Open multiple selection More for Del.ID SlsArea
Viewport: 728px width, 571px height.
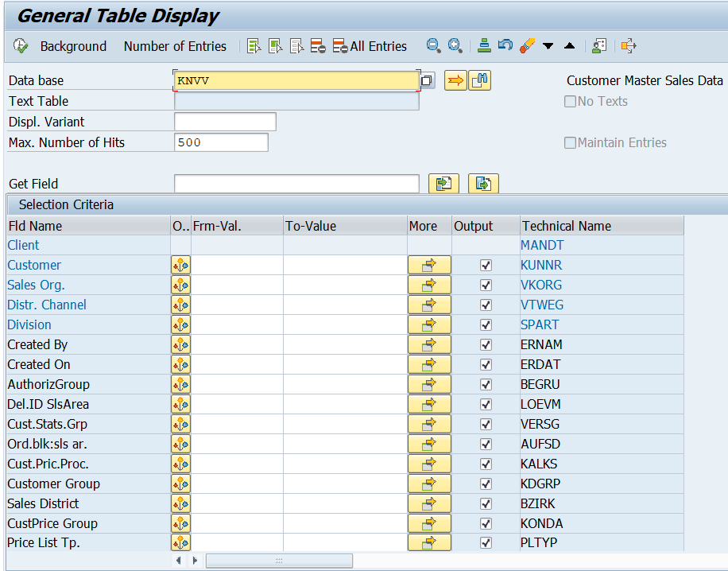tap(429, 405)
